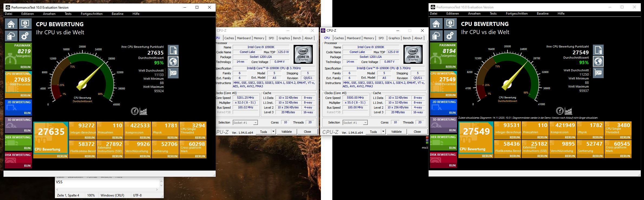
Task: Select the world globe comparison icon in right window
Action: (598, 61)
